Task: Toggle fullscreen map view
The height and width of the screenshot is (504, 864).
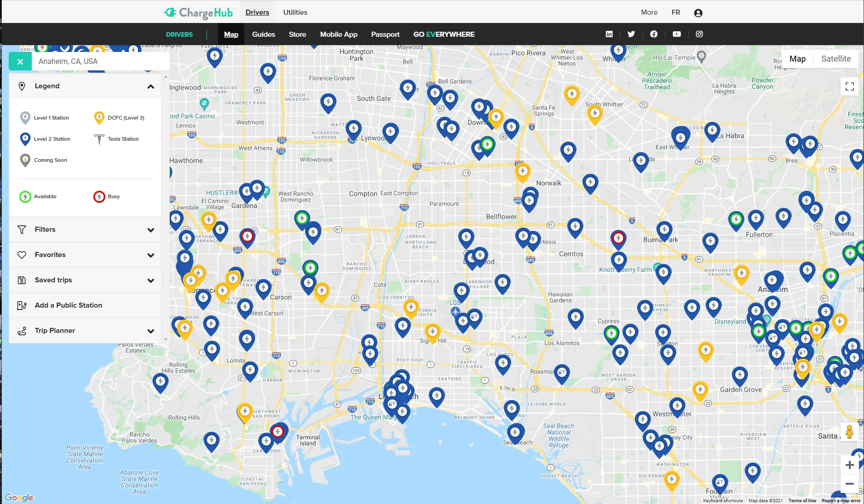Action: [850, 86]
